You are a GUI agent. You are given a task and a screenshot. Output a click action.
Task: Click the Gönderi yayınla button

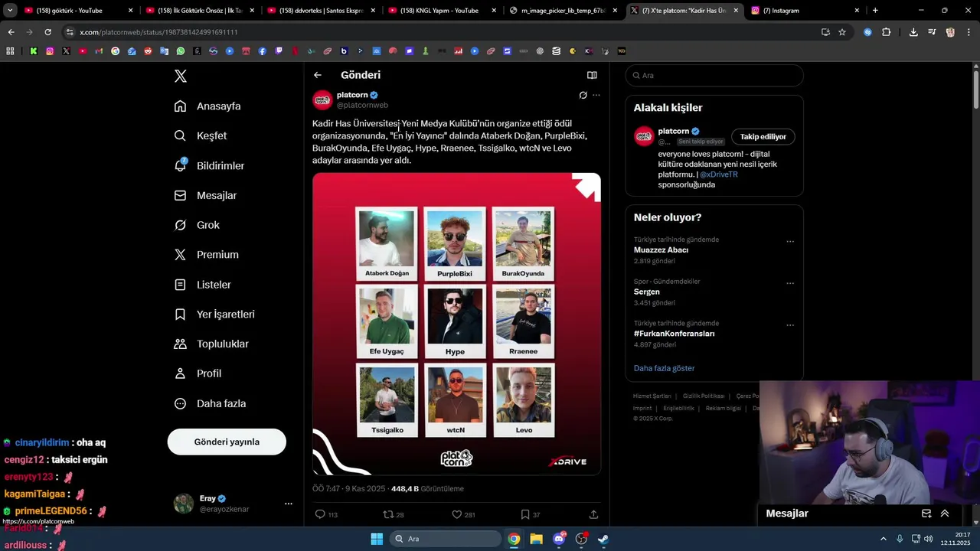click(227, 442)
